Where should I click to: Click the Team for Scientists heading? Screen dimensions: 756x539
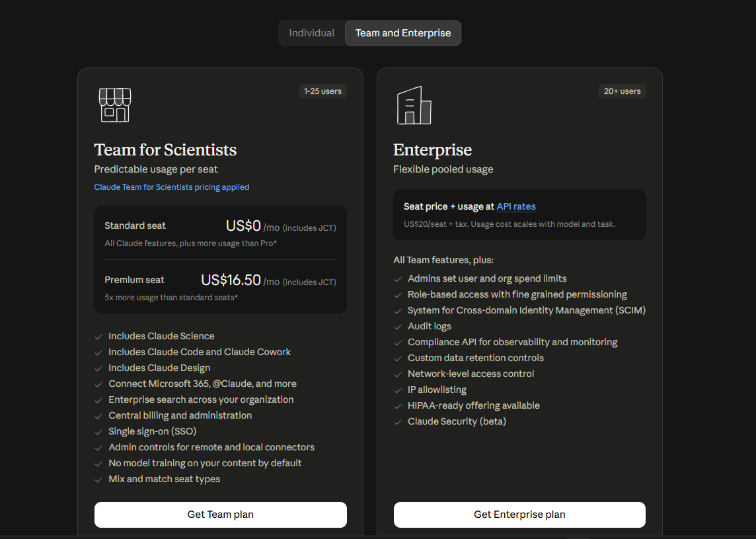(x=165, y=149)
